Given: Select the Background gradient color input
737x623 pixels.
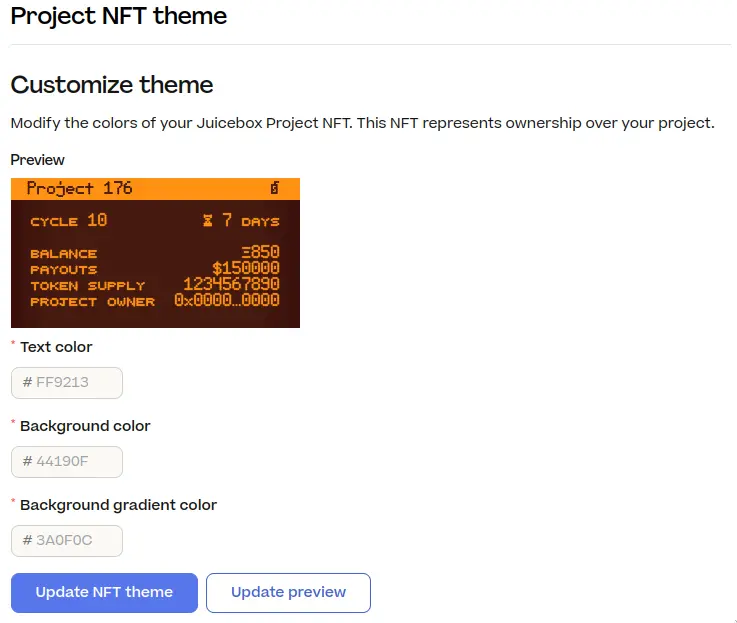Looking at the screenshot, I should click(67, 541).
